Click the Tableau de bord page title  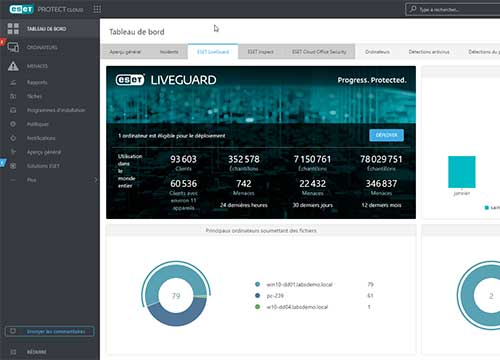(137, 32)
